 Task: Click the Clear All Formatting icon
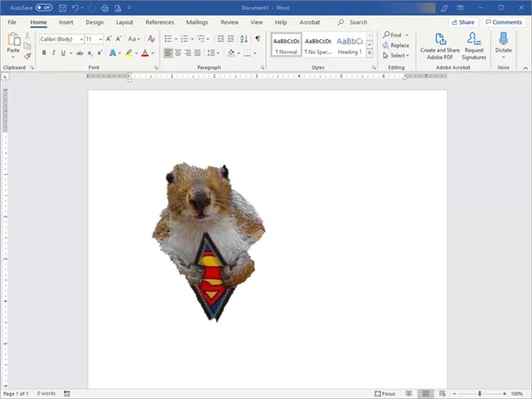152,39
